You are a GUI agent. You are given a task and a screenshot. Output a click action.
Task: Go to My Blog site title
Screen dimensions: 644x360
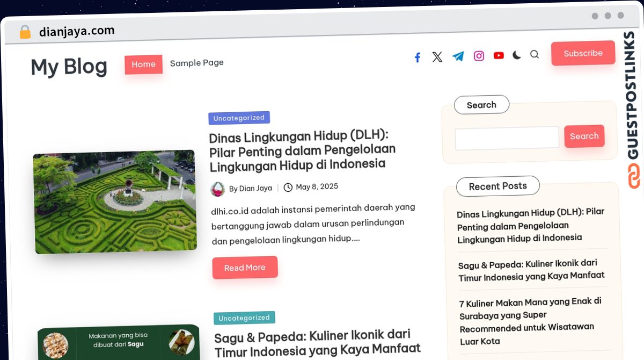pyautogui.click(x=69, y=67)
